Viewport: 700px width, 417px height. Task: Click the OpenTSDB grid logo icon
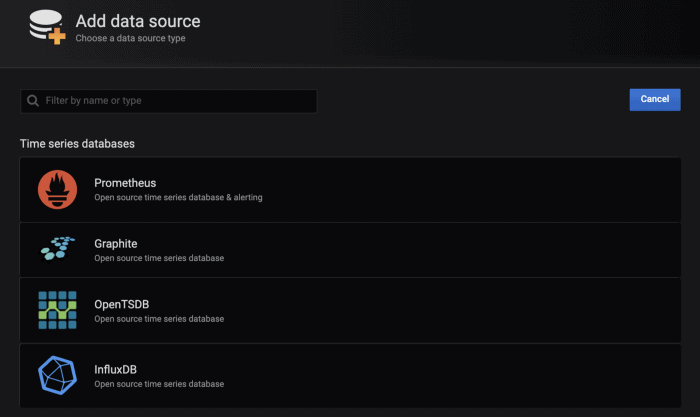[57, 310]
